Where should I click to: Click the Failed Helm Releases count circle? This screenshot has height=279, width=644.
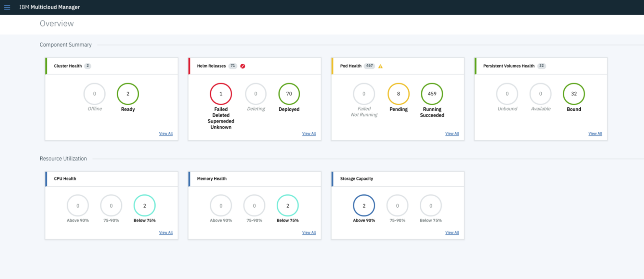[221, 94]
